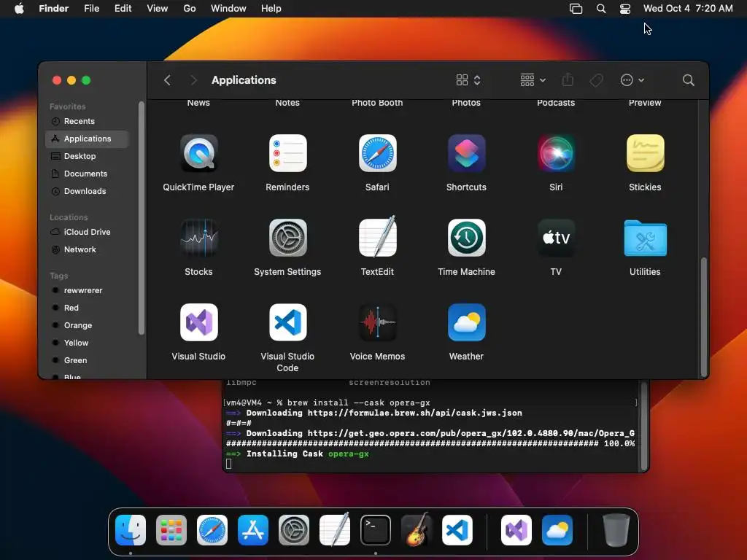Viewport: 747px width, 560px height.
Task: Open QuickTime Player app icon
Action: (198, 153)
